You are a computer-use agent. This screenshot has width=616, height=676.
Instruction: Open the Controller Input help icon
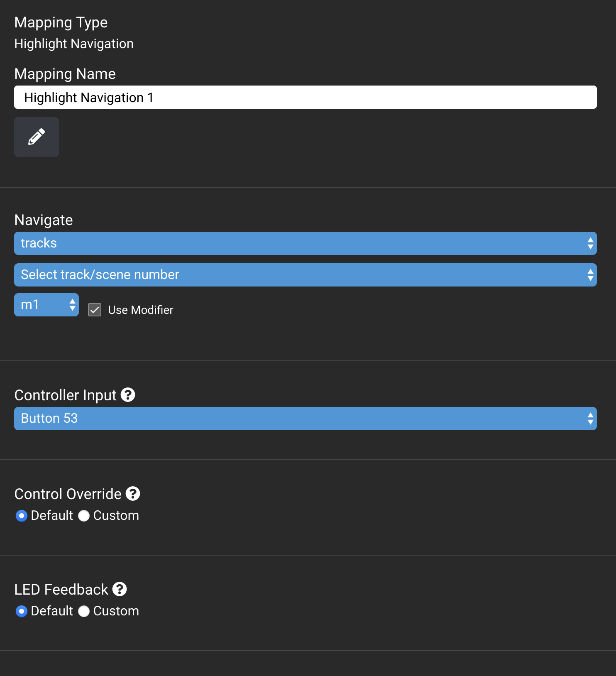point(128,395)
